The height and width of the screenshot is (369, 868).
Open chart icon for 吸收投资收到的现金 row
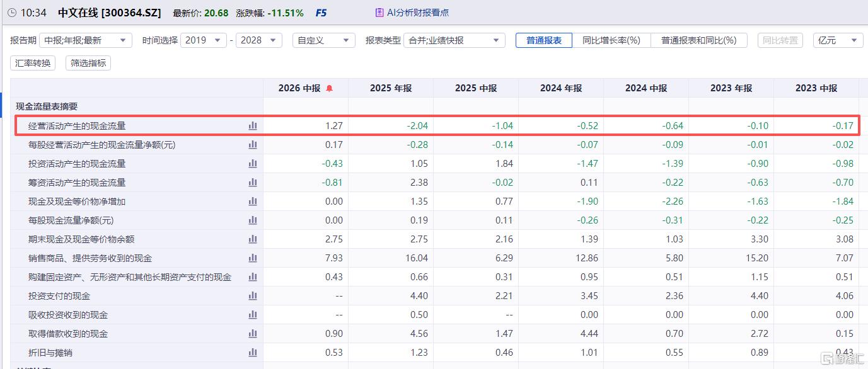253,315
